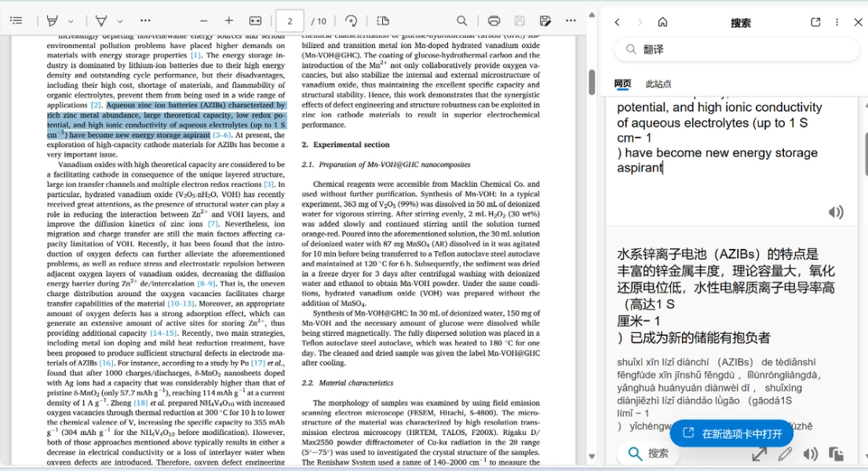Image resolution: width=868 pixels, height=471 pixels.
Task: Open citation link [7] in PDF
Action: 213,225
